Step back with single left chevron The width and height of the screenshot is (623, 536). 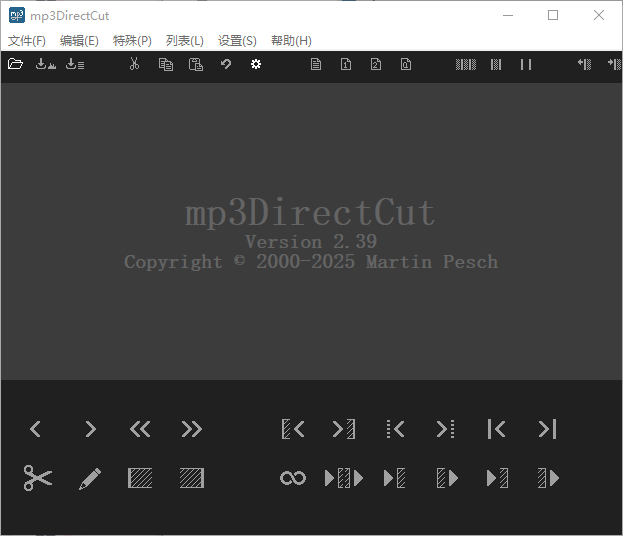36,429
